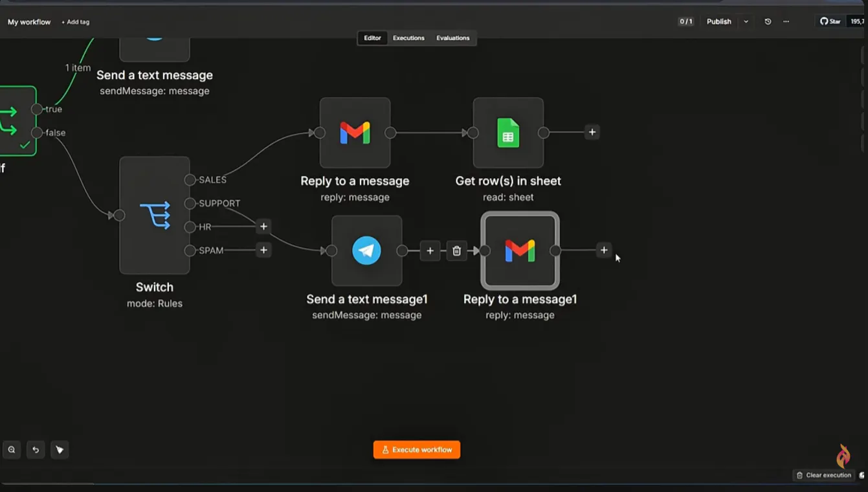Image resolution: width=868 pixels, height=492 pixels.
Task: Click the 0/1 counter badge
Action: [x=685, y=21]
